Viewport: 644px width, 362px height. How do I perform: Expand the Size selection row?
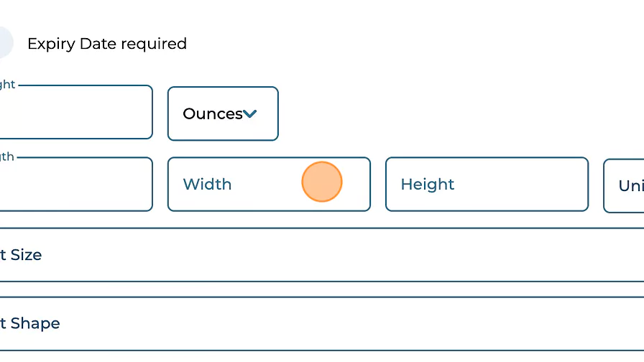[x=322, y=255]
